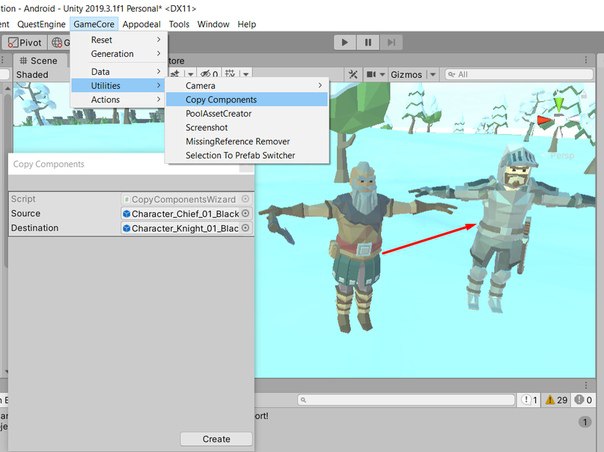Image resolution: width=604 pixels, height=452 pixels.
Task: Click the Create button in wizard
Action: tap(216, 439)
